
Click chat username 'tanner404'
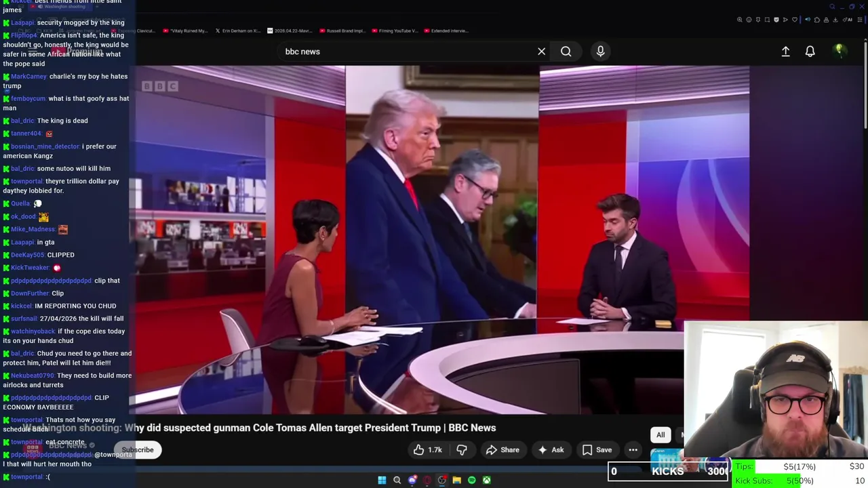tap(26, 134)
